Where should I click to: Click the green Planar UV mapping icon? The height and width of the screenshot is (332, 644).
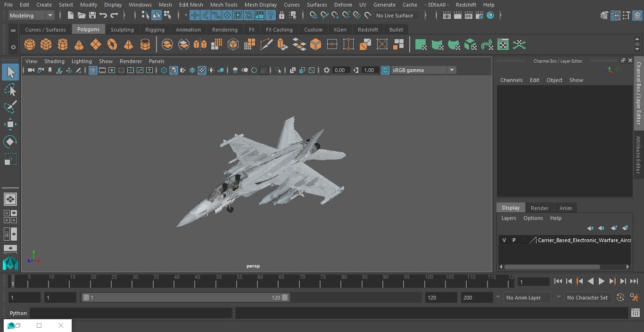(421, 45)
